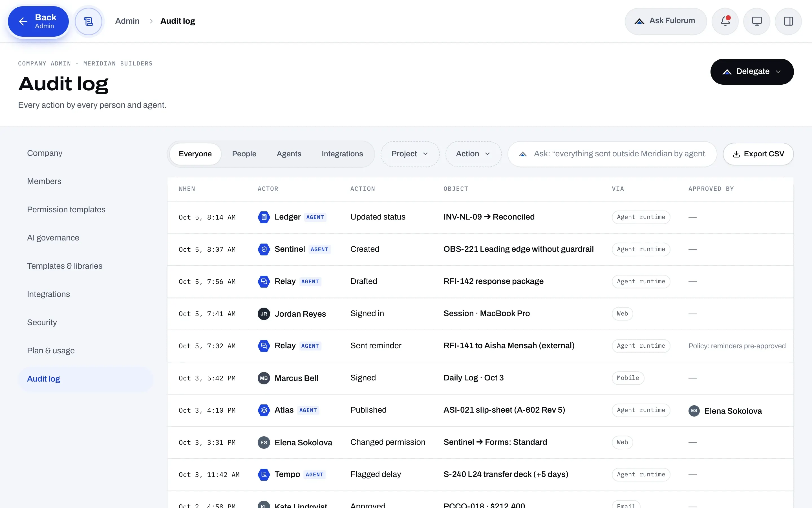Click Relay icon in the Drafted row
The height and width of the screenshot is (508, 812).
click(264, 281)
